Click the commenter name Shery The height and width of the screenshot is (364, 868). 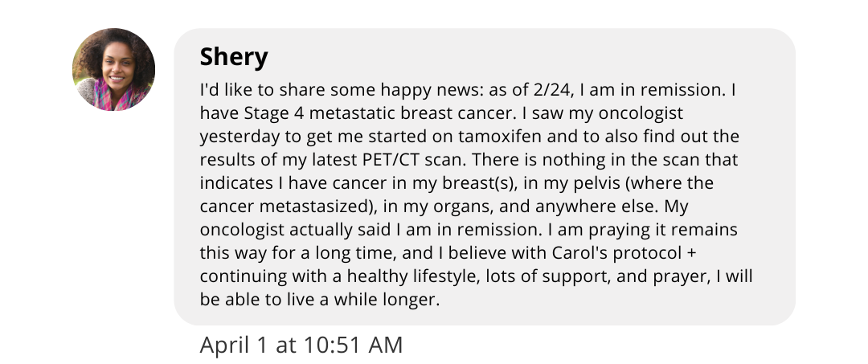point(234,57)
